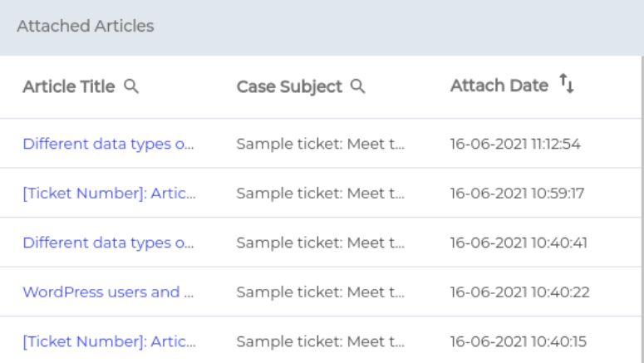644x363 pixels.
Task: Open the WordPress users article link
Action: (108, 292)
